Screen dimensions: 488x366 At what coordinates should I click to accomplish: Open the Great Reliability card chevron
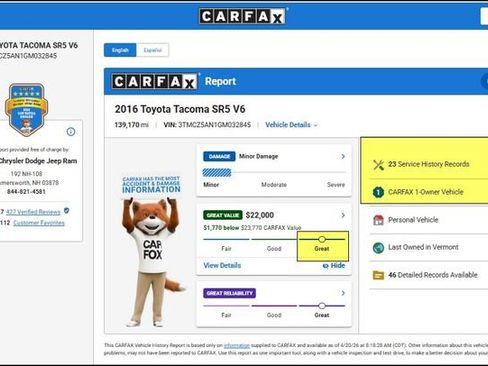point(343,293)
